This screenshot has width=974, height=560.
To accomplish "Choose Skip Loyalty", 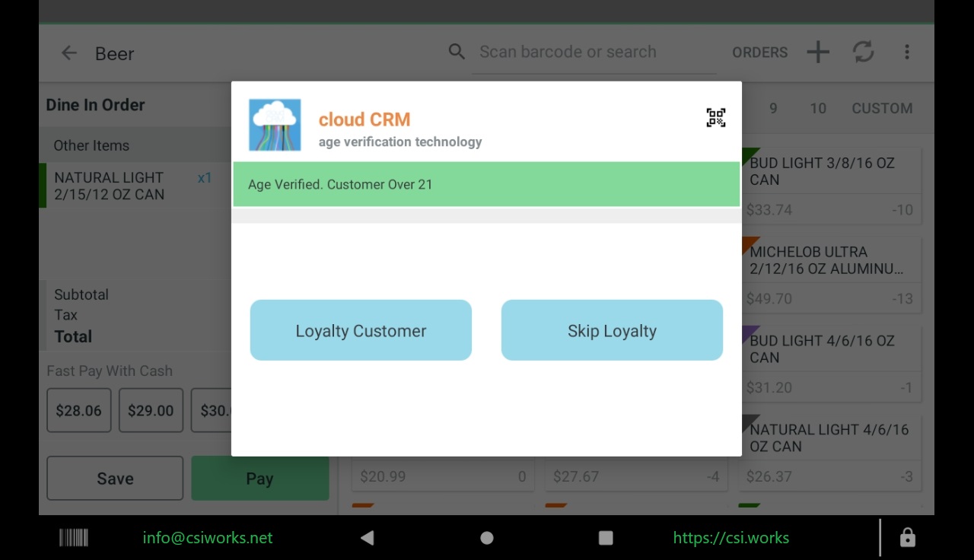I will [x=612, y=330].
